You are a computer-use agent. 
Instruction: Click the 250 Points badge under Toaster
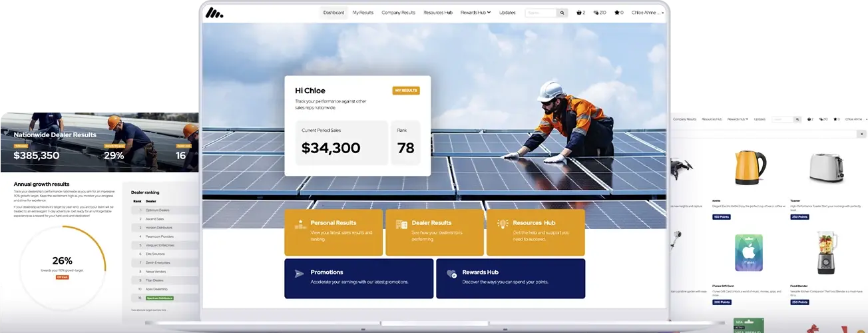[799, 217]
